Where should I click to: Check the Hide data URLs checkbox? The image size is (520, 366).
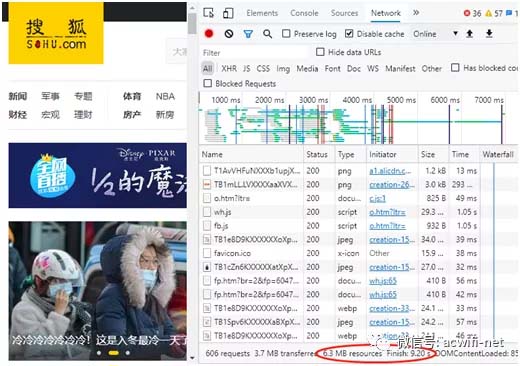click(320, 52)
